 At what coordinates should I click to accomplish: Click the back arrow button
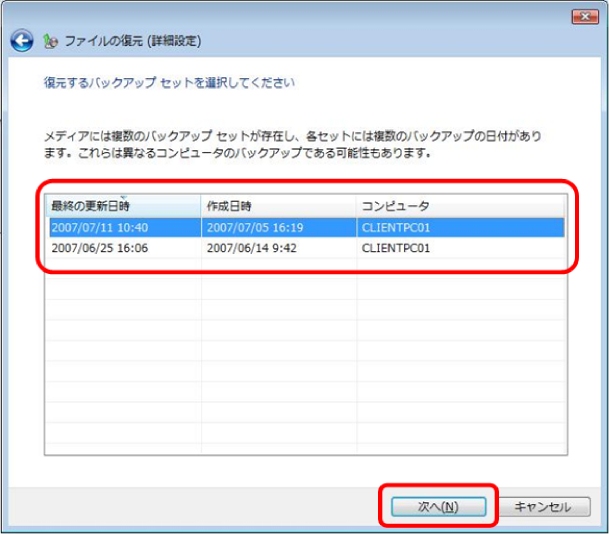click(21, 41)
